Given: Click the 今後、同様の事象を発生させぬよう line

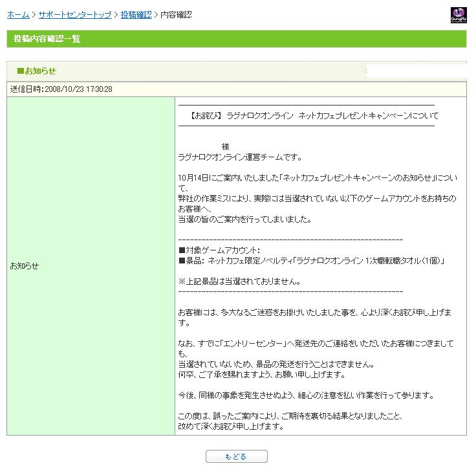Looking at the screenshot, I should tap(306, 395).
